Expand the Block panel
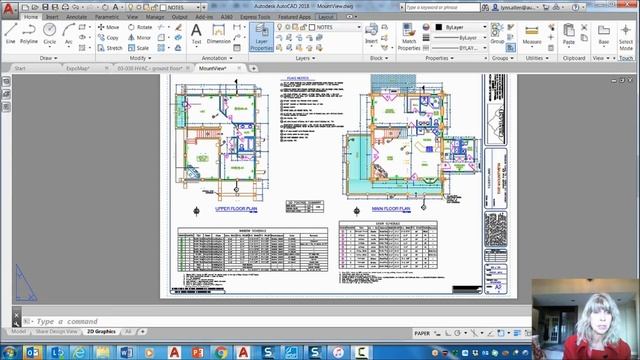The height and width of the screenshot is (360, 640). [379, 58]
